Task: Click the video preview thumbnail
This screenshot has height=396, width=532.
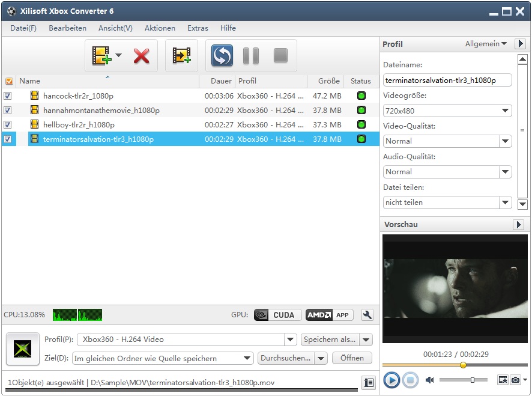Action: tap(455, 288)
